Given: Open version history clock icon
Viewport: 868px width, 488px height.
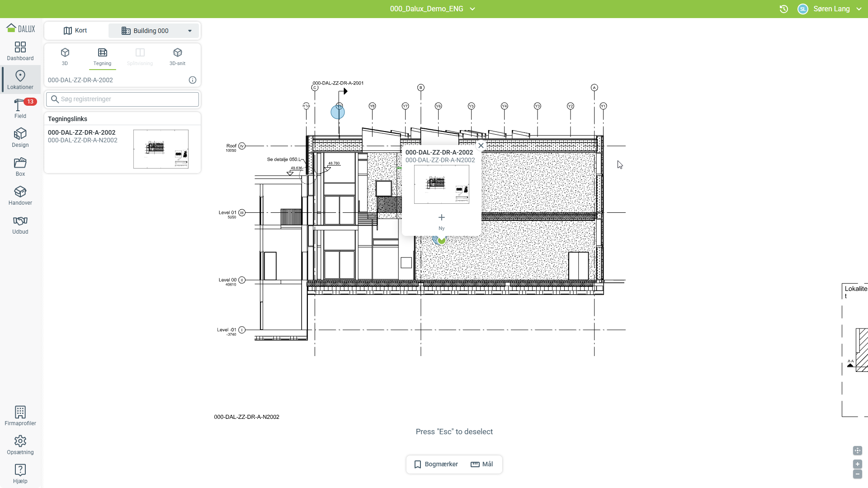Looking at the screenshot, I should pyautogui.click(x=784, y=9).
